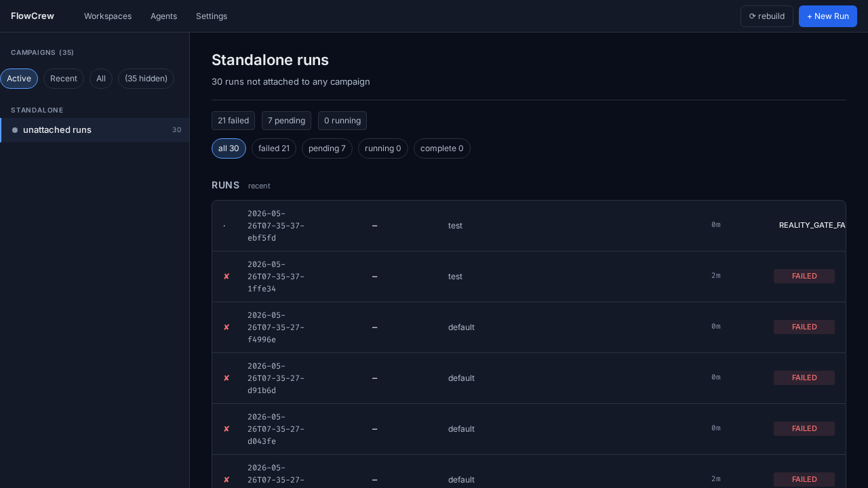The width and height of the screenshot is (868, 488).
Task: Select the Active campaigns filter
Action: click(19, 79)
